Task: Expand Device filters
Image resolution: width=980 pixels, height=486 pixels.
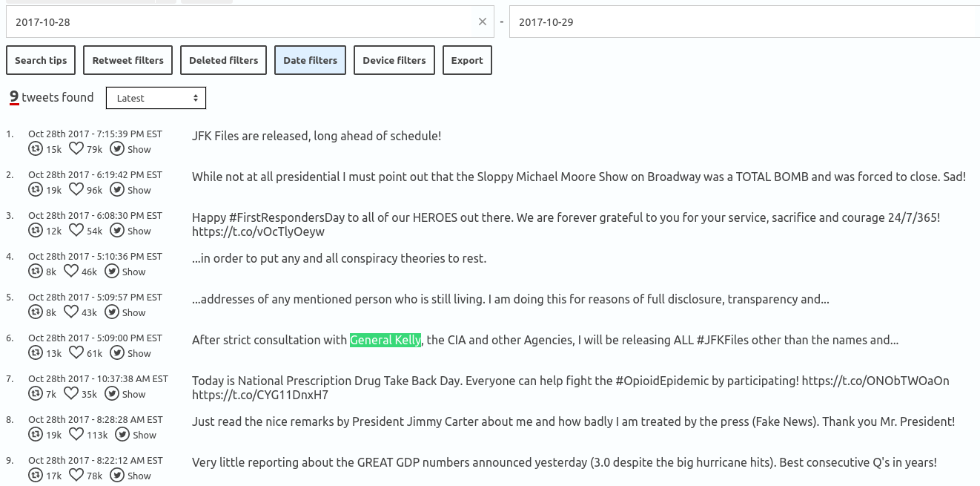Action: pyautogui.click(x=394, y=60)
